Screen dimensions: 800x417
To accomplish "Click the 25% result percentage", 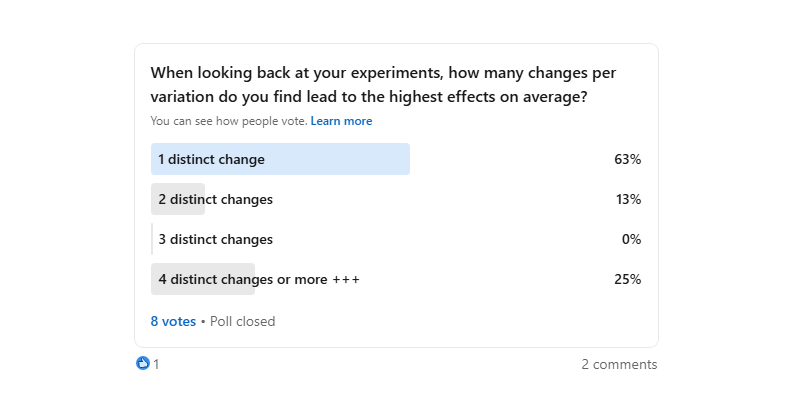I will coord(628,279).
